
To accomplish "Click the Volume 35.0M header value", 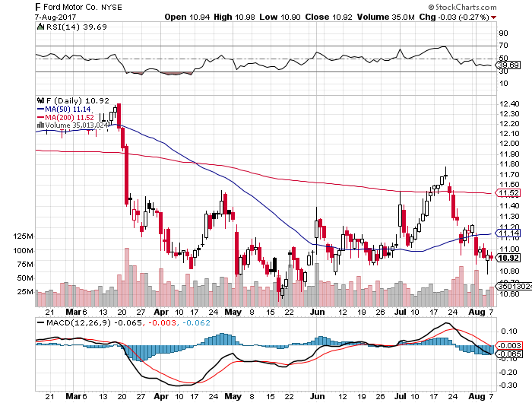I will pos(386,17).
